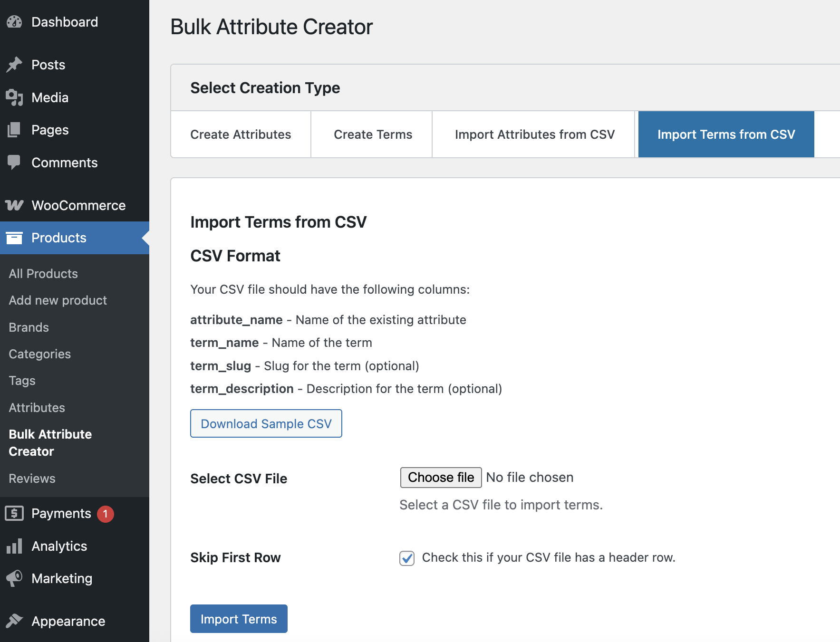Open the Appearance menu item
This screenshot has height=642, width=840.
coord(75,621)
